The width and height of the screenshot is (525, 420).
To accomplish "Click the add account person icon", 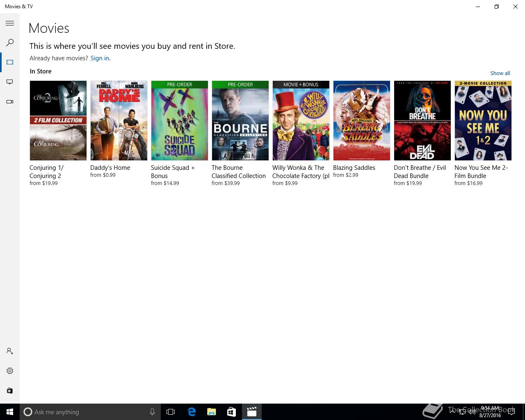I will 10,351.
